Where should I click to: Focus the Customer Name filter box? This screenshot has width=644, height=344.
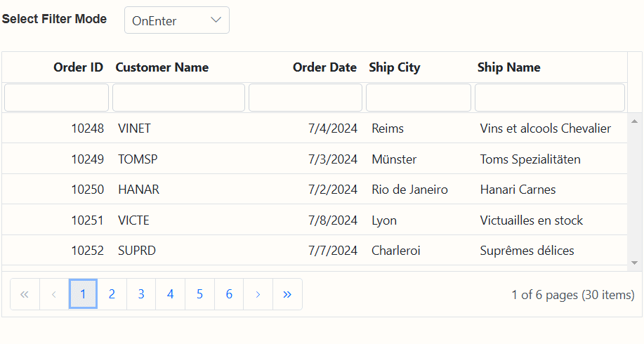click(178, 98)
